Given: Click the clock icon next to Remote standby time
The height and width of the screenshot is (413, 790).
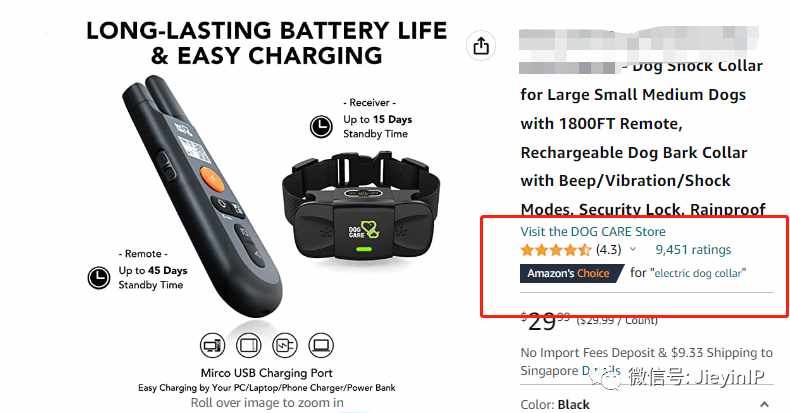Looking at the screenshot, I should click(x=99, y=278).
